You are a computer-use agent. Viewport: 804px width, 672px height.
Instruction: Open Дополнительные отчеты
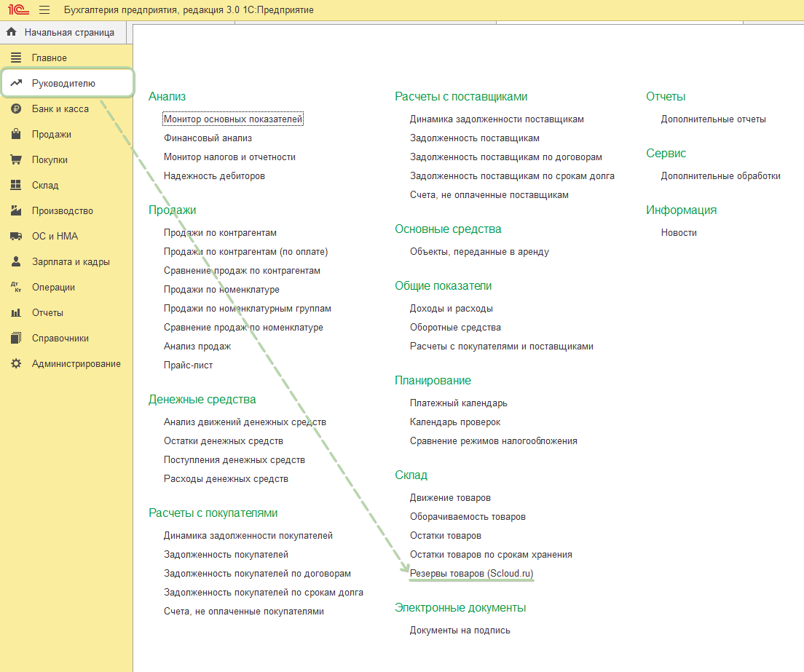click(x=713, y=119)
